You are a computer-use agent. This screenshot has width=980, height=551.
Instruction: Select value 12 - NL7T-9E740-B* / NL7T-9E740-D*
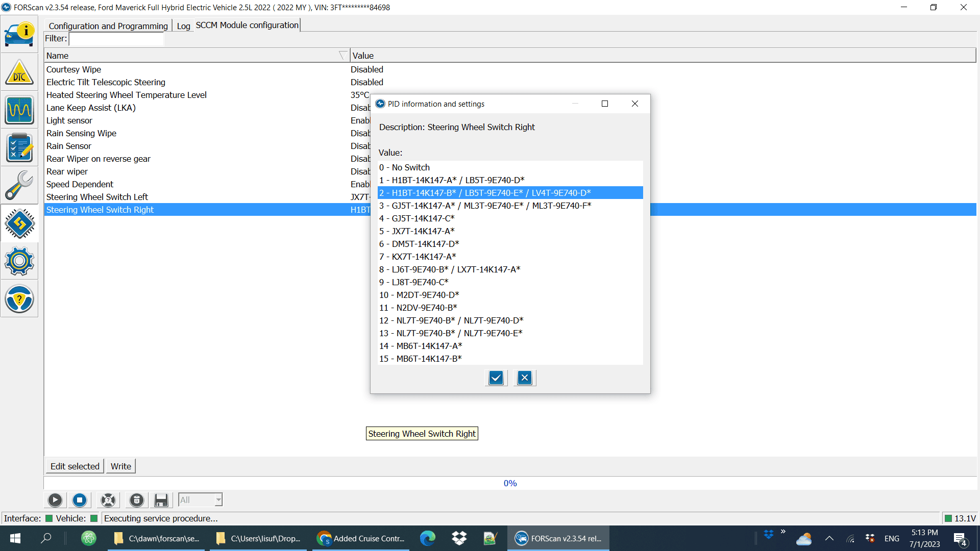pyautogui.click(x=510, y=320)
